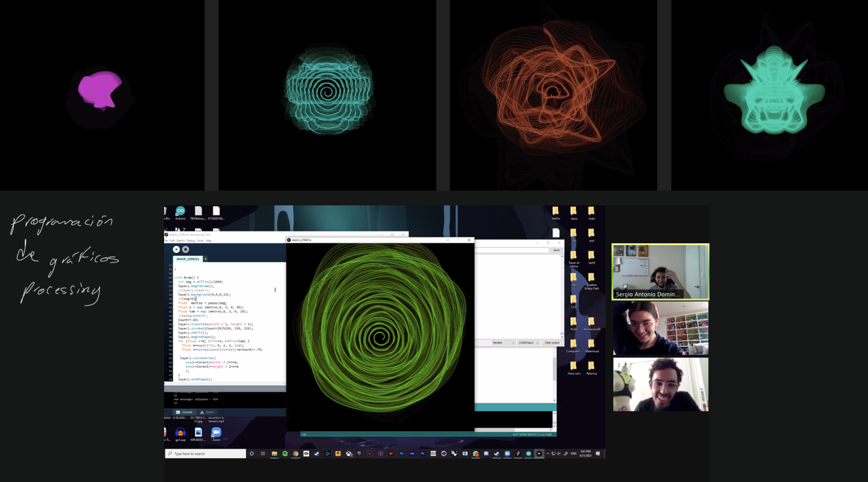
Task: Select the Retorica desktop folder
Action: coord(591,368)
